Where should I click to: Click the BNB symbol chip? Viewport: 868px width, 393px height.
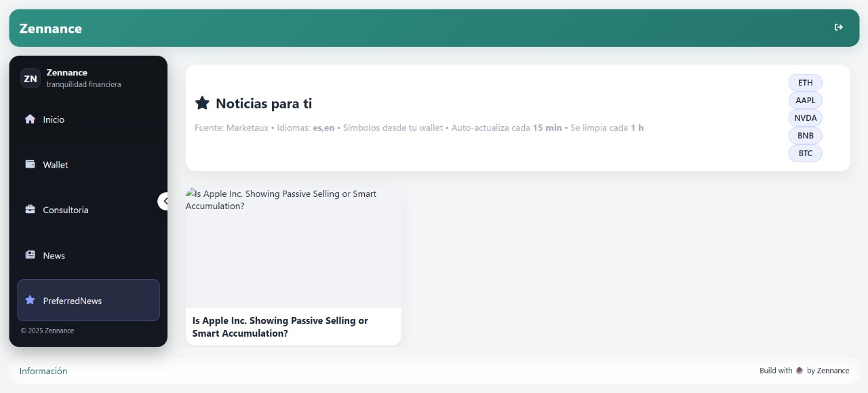click(805, 136)
